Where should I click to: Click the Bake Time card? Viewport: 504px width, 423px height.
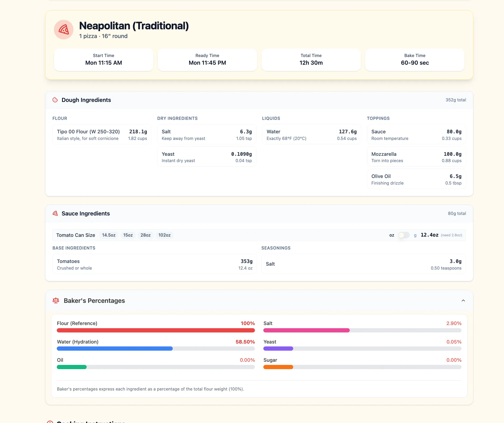tap(414, 60)
